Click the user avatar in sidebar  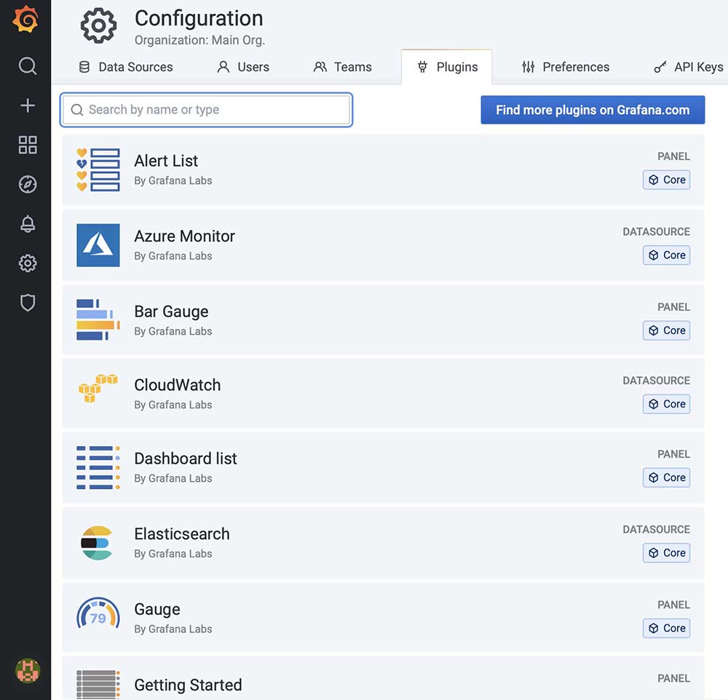(28, 670)
